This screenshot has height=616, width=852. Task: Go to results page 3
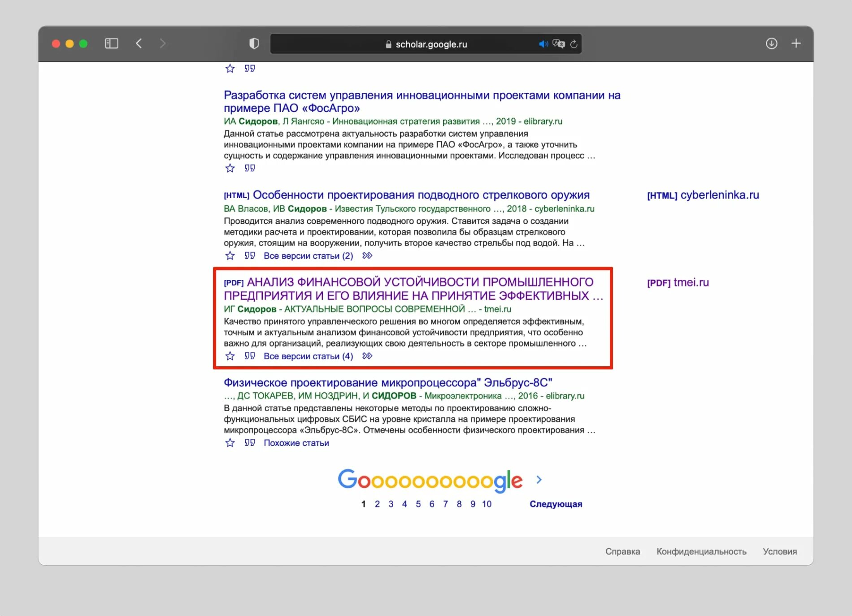coord(391,504)
